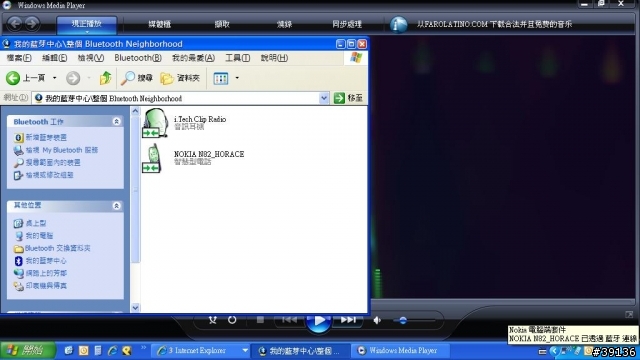Switch to 擷取 Rip tab
The image size is (640, 360).
(222, 24)
